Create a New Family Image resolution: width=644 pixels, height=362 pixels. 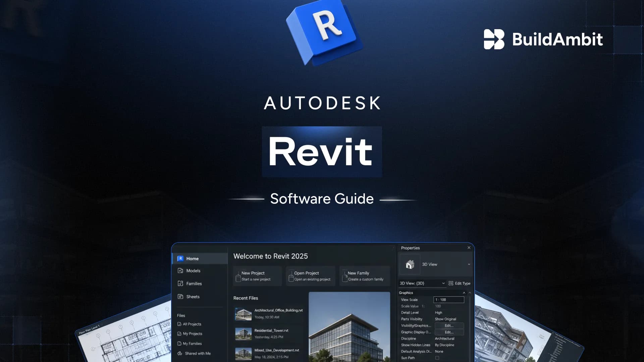click(365, 276)
